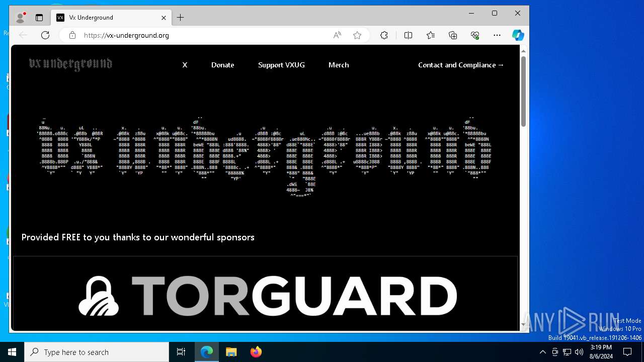644x362 pixels.
Task: Open Settings and more ellipsis menu
Action: pos(497,35)
